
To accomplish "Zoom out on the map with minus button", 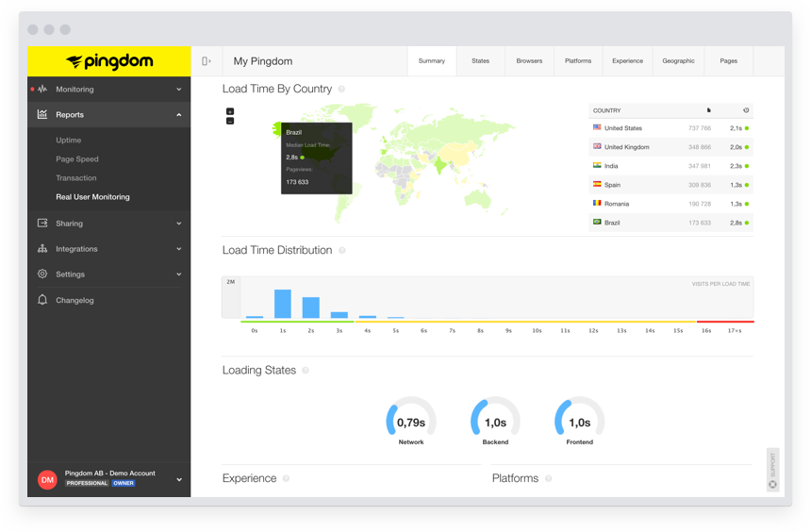I will [x=230, y=121].
